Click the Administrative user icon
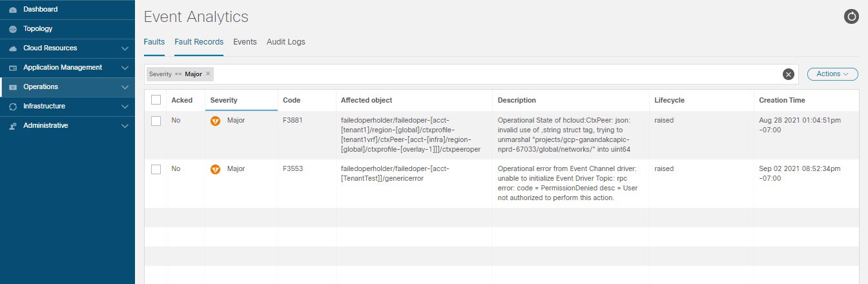The width and height of the screenshot is (868, 284). click(13, 126)
